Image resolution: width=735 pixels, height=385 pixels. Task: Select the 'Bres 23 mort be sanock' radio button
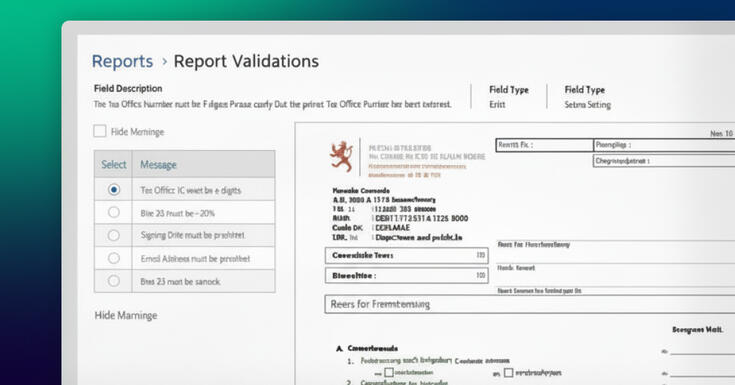point(113,281)
